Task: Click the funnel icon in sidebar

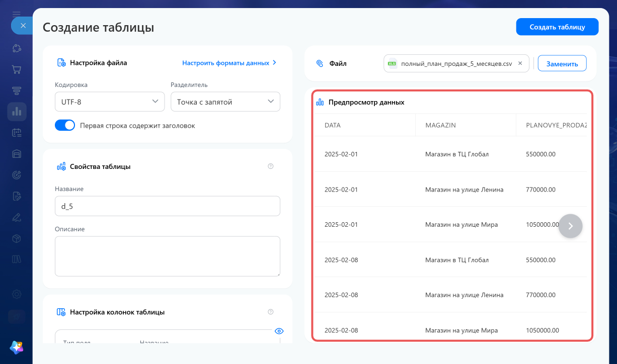Action: tap(17, 90)
